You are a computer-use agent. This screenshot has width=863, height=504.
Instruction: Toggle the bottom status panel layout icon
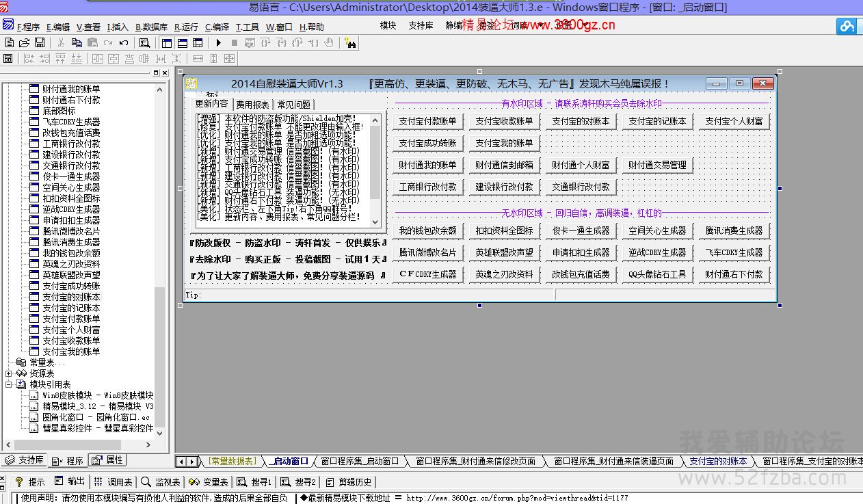[x=182, y=42]
